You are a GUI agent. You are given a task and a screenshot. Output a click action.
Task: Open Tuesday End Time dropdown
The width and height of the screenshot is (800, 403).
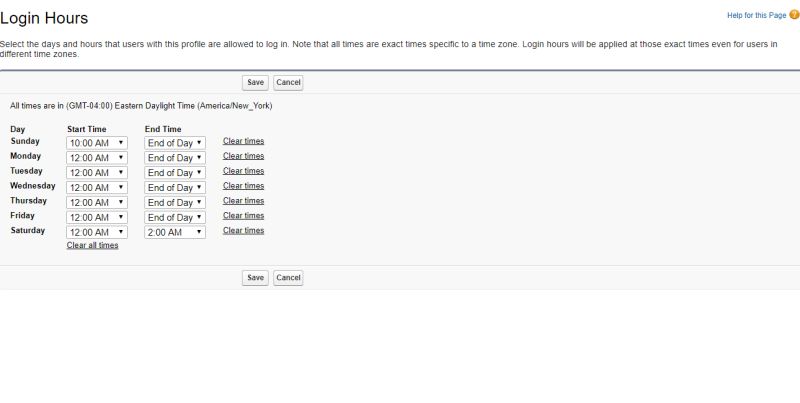click(x=175, y=172)
